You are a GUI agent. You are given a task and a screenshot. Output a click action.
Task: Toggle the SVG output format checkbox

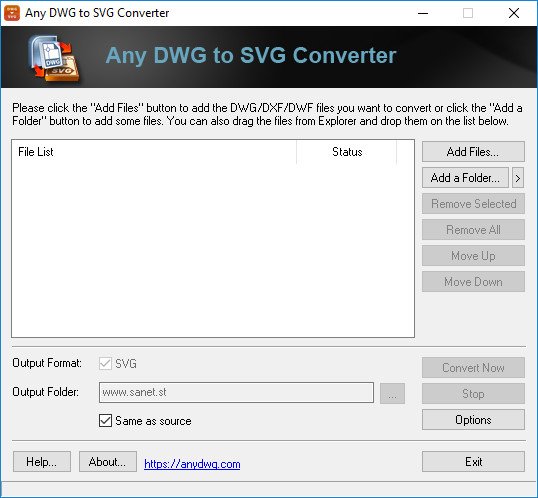pos(105,363)
